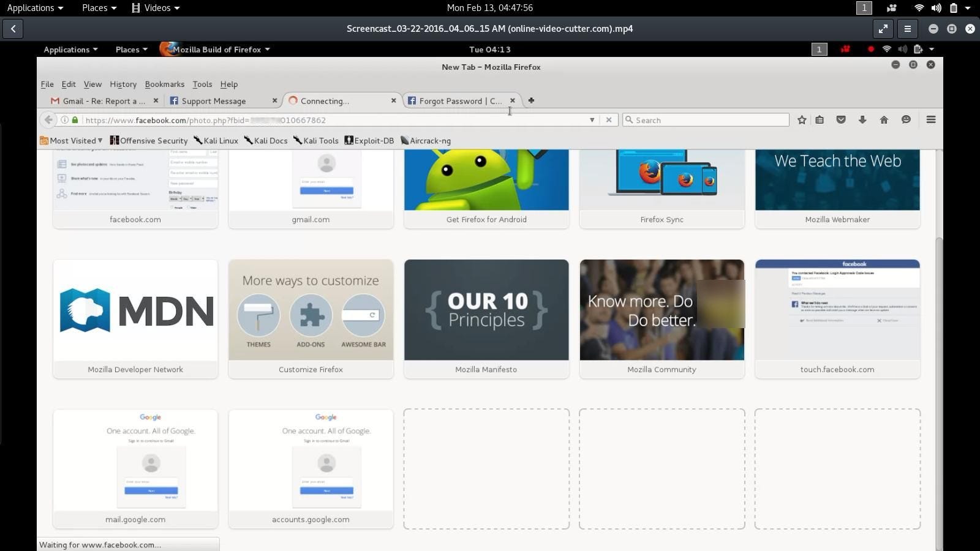Viewport: 980px width, 551px height.
Task: Open the Mozilla Community tile
Action: click(662, 318)
